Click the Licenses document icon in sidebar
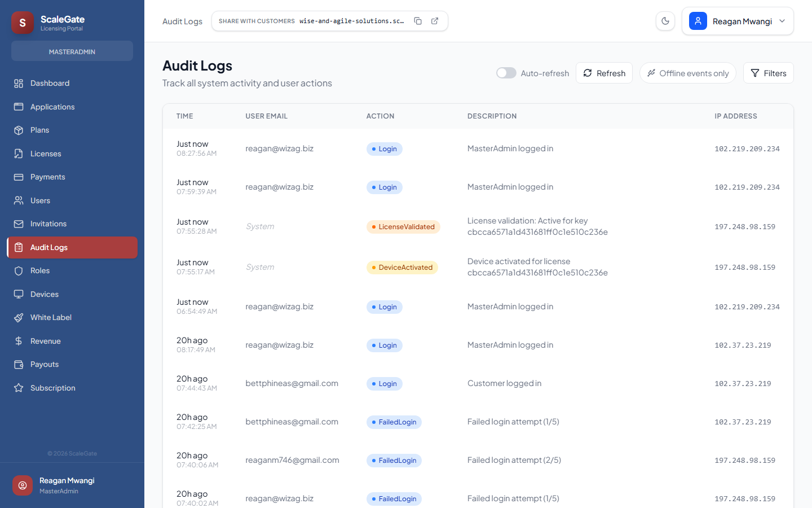 click(19, 154)
